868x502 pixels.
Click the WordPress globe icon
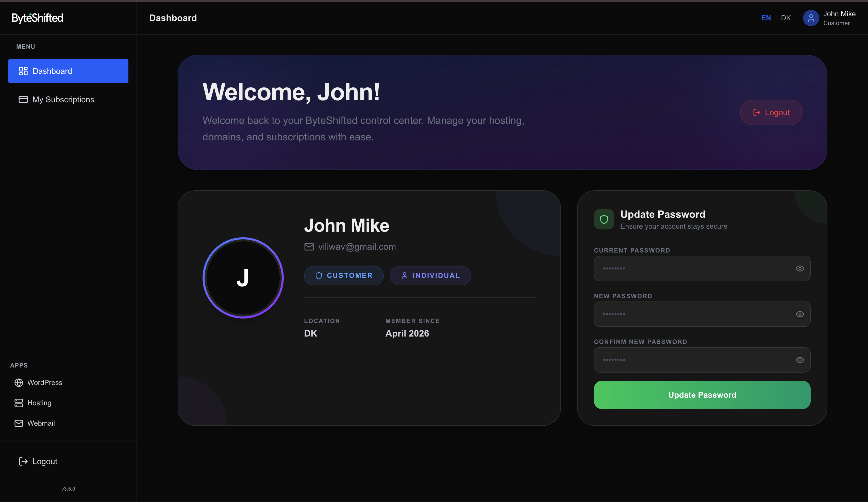tap(19, 382)
